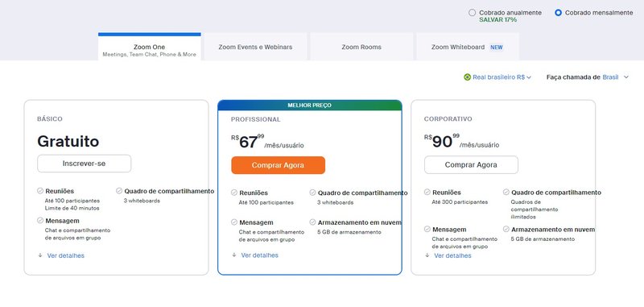This screenshot has width=644, height=307.
Task: Click the Reuniões check icon in Corporativo
Action: point(427,192)
